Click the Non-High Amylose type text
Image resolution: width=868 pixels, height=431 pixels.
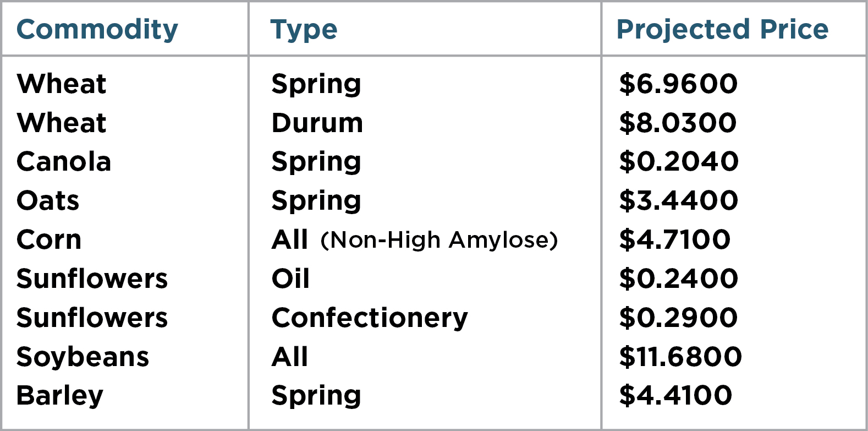(x=439, y=240)
